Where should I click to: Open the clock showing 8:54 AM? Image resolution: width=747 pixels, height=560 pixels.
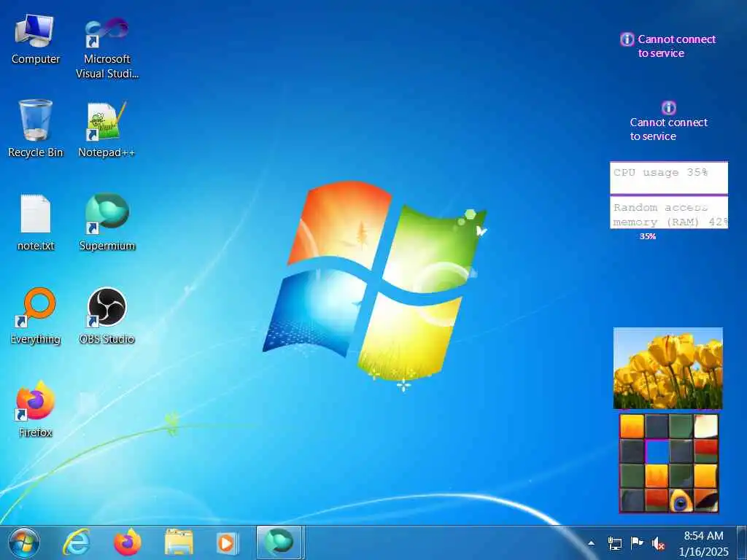[704, 543]
